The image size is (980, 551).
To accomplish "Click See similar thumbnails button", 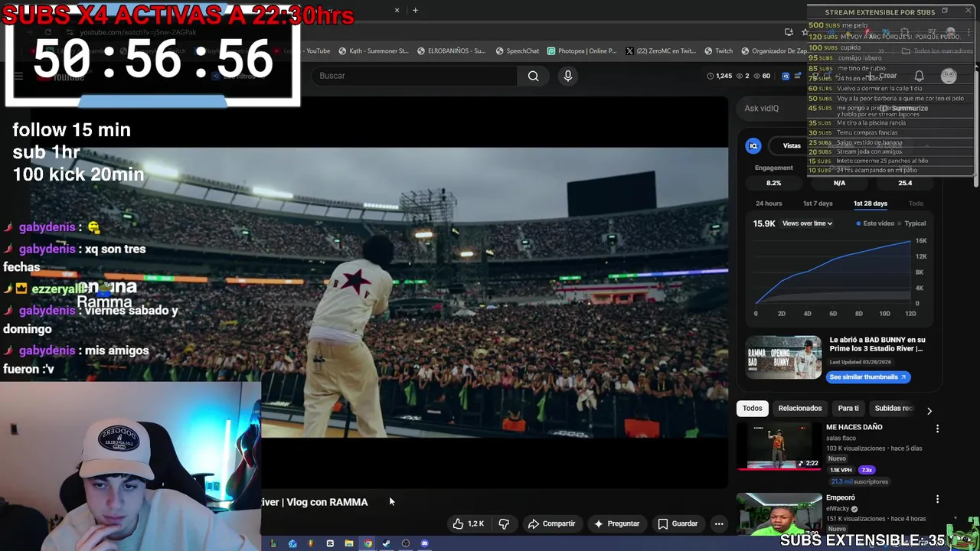I will tap(867, 377).
